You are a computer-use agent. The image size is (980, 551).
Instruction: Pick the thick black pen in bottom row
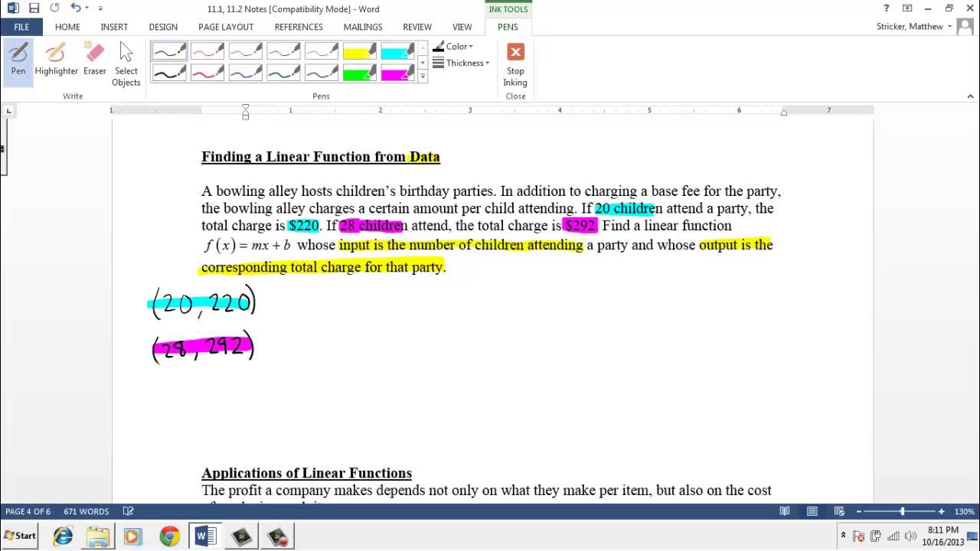[169, 73]
